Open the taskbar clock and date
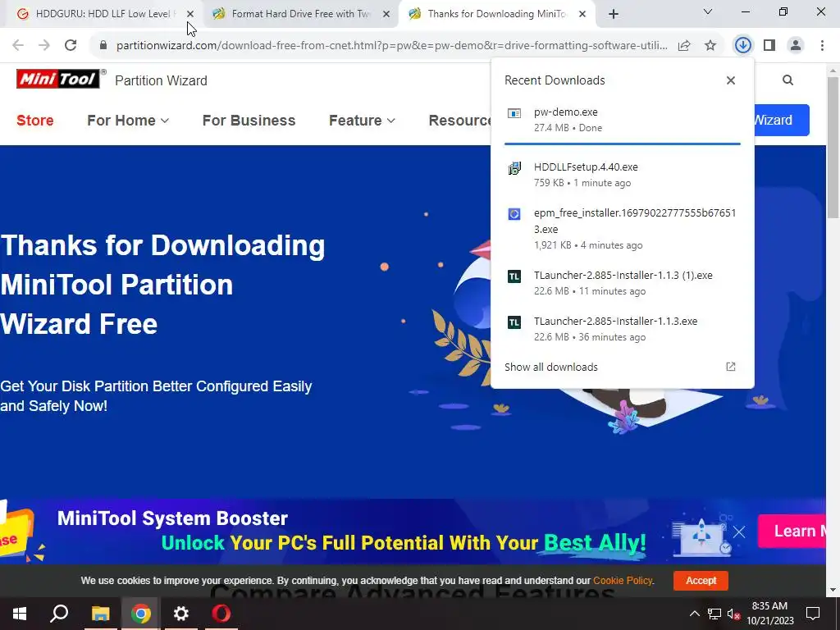 (769, 614)
